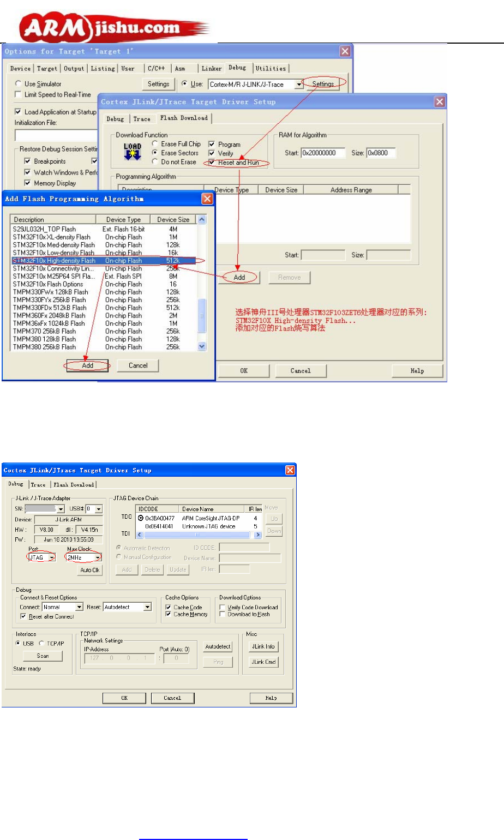Check the Reset and Run option
The height and width of the screenshot is (840, 504).
(212, 163)
